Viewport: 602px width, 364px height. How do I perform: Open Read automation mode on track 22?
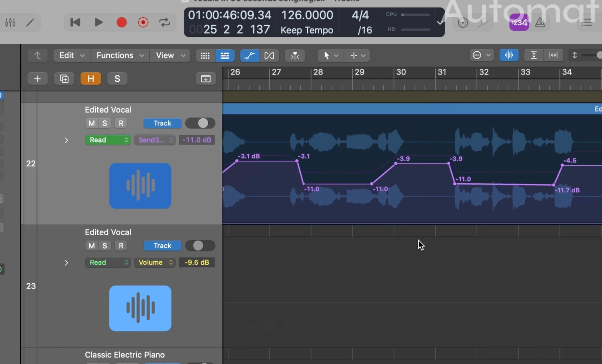pyautogui.click(x=108, y=140)
